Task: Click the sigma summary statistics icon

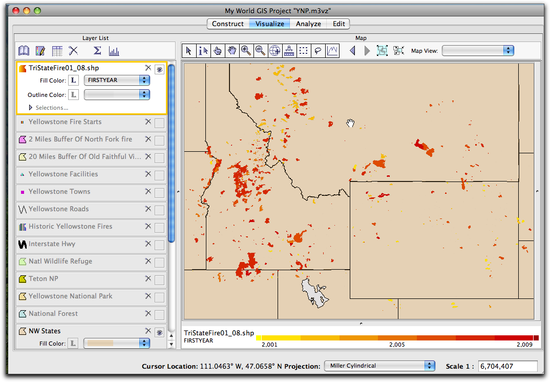Action: point(97,51)
